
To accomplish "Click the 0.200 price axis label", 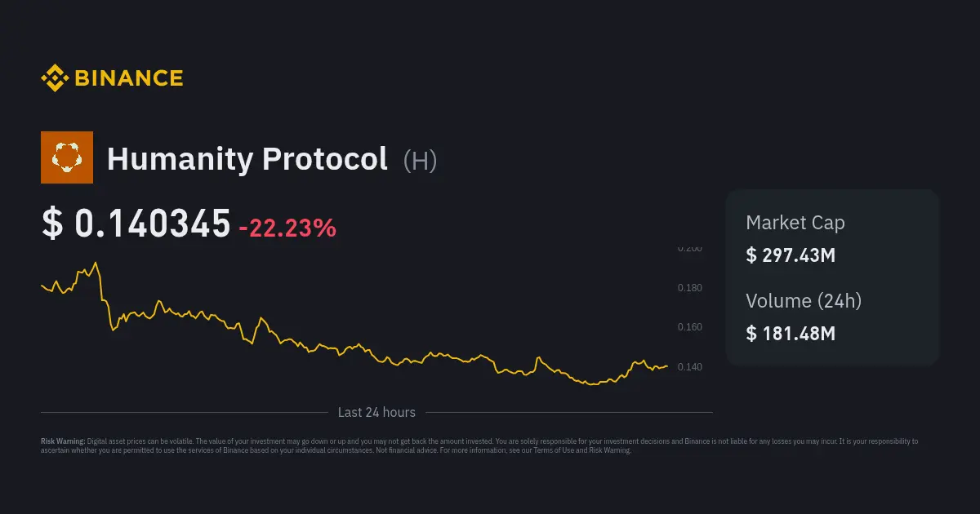I will point(689,248).
